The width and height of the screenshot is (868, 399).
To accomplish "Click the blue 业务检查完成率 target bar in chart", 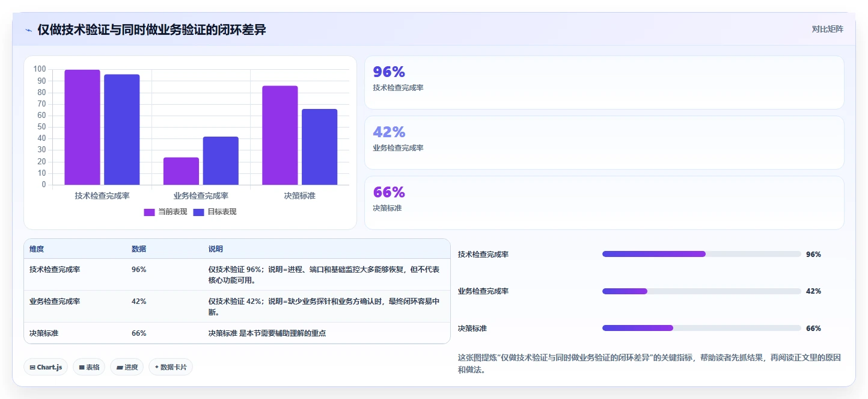I will tap(221, 161).
